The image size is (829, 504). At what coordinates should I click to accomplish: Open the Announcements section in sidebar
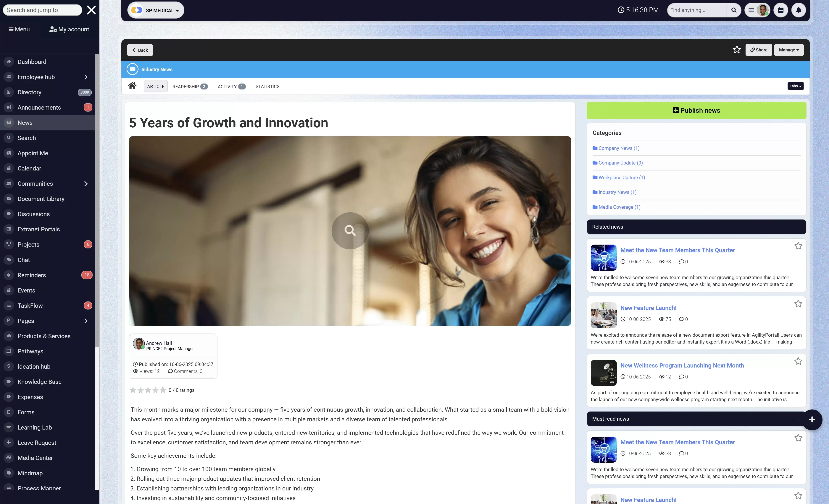tap(39, 107)
